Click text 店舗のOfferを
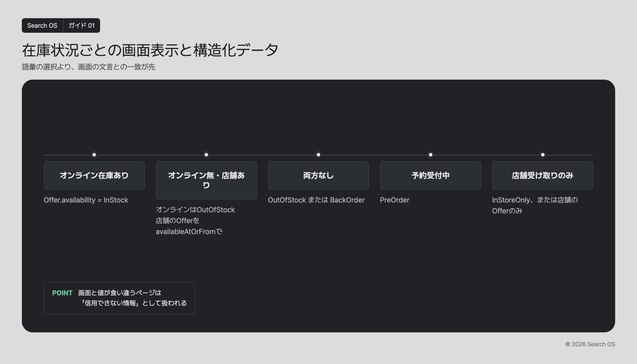 [177, 220]
